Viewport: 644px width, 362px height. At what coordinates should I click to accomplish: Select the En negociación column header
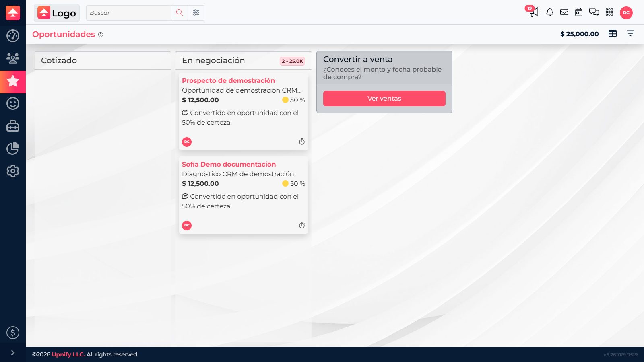coord(244,60)
